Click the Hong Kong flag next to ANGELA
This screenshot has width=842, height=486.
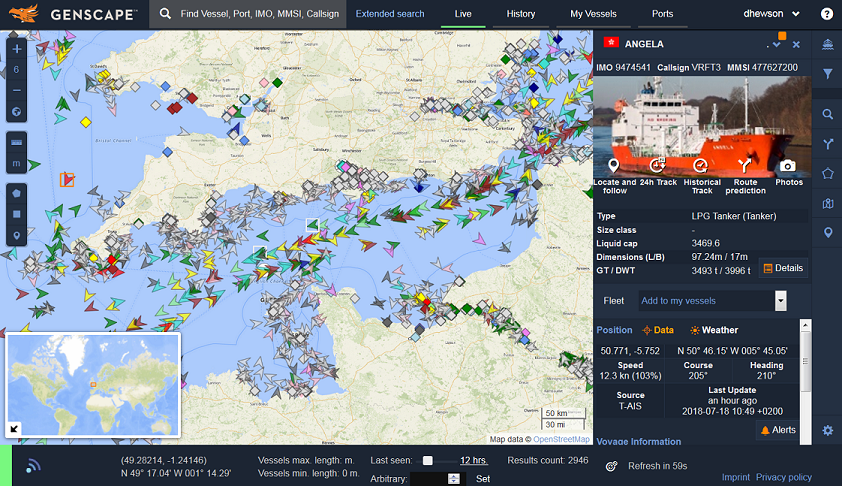[611, 43]
